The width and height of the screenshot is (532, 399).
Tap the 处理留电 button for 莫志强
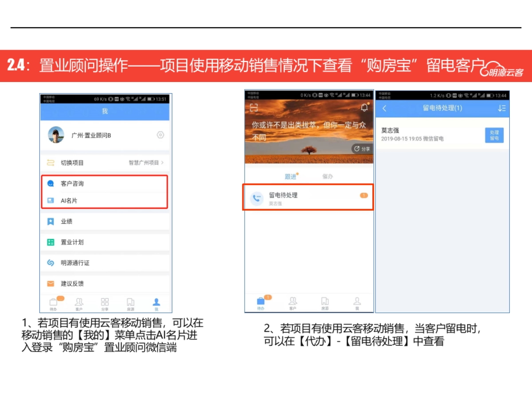494,135
